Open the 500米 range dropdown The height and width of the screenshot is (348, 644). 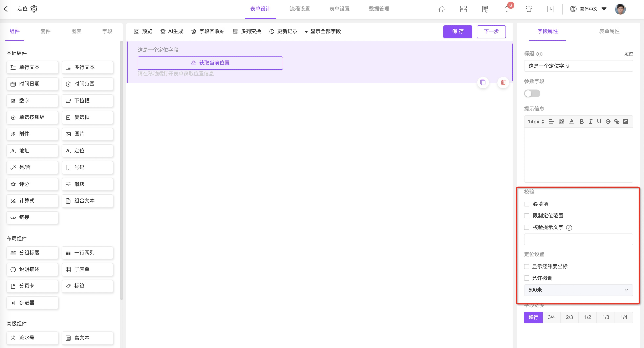578,290
